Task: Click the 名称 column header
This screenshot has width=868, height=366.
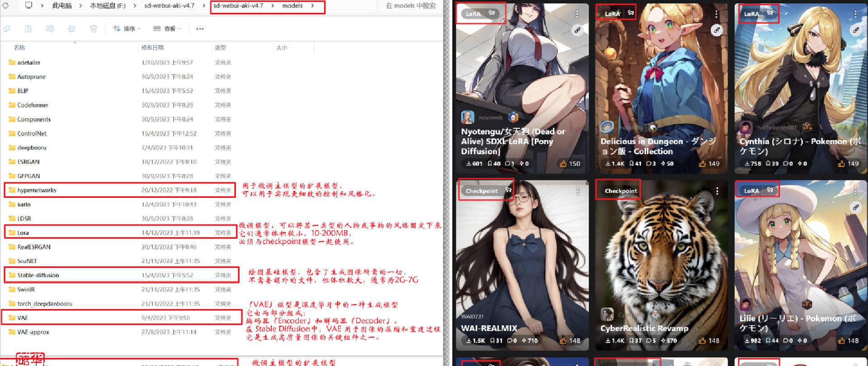Action: click(x=19, y=47)
